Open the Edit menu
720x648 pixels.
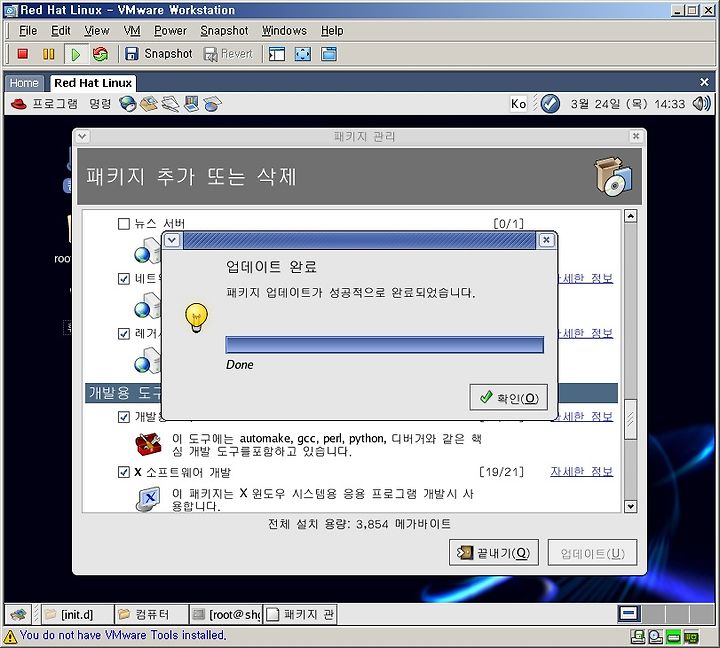[61, 31]
